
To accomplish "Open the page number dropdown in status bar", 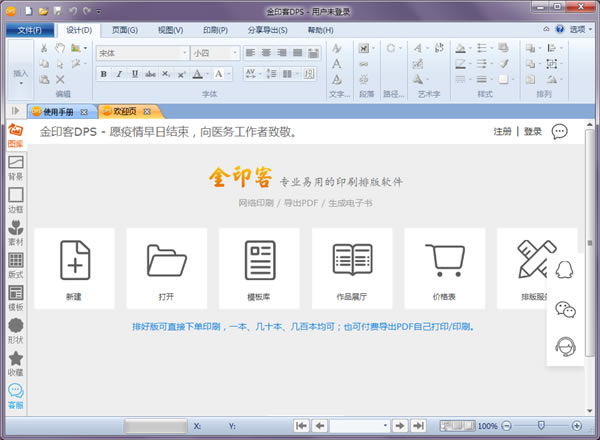I will pyautogui.click(x=384, y=426).
